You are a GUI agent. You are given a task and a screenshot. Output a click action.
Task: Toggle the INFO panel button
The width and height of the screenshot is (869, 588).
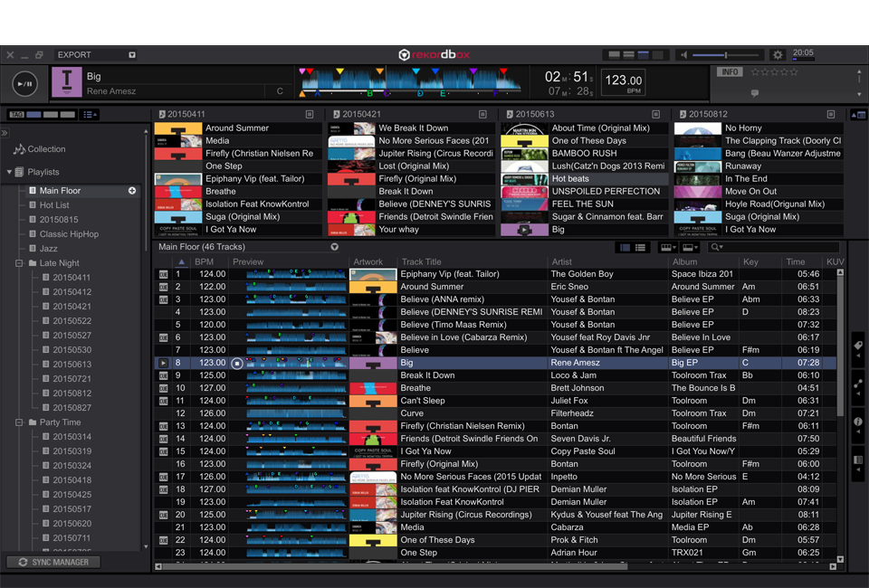pyautogui.click(x=729, y=72)
